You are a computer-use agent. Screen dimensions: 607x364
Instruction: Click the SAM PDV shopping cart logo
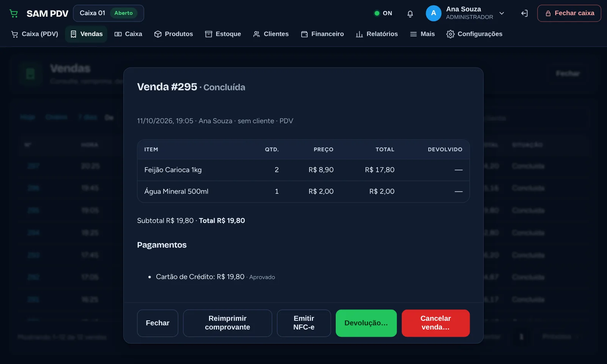pyautogui.click(x=14, y=14)
